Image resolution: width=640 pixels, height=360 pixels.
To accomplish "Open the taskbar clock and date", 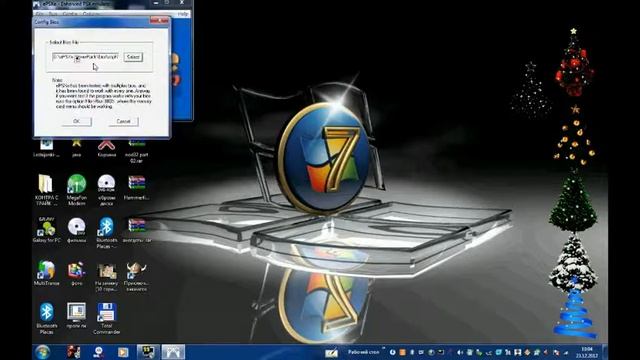I will click(587, 352).
